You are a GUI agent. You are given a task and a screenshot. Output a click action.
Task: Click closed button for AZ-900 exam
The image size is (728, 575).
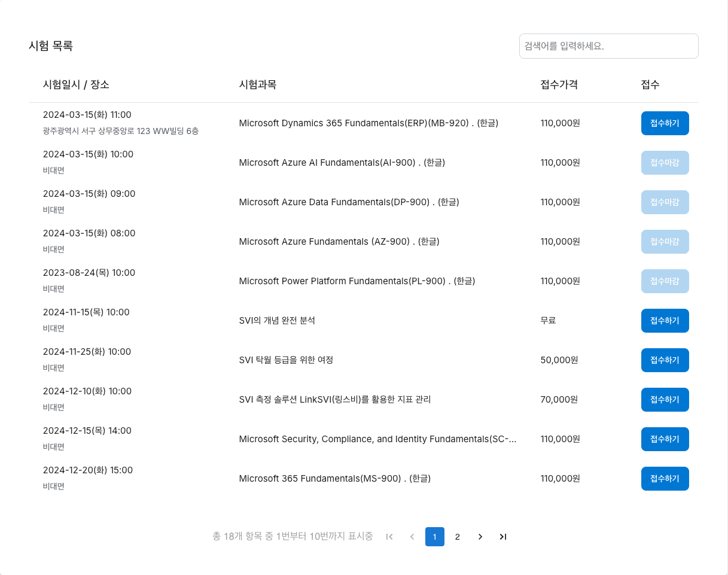pos(665,242)
